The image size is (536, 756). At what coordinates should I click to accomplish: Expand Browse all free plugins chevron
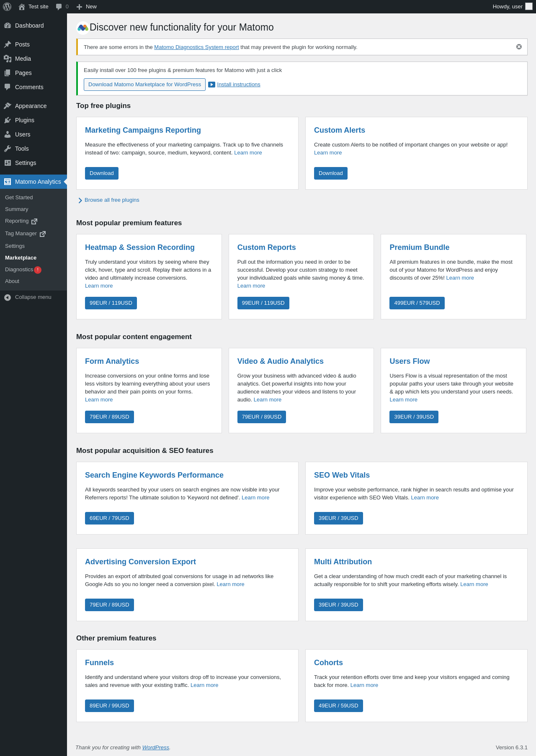80,201
